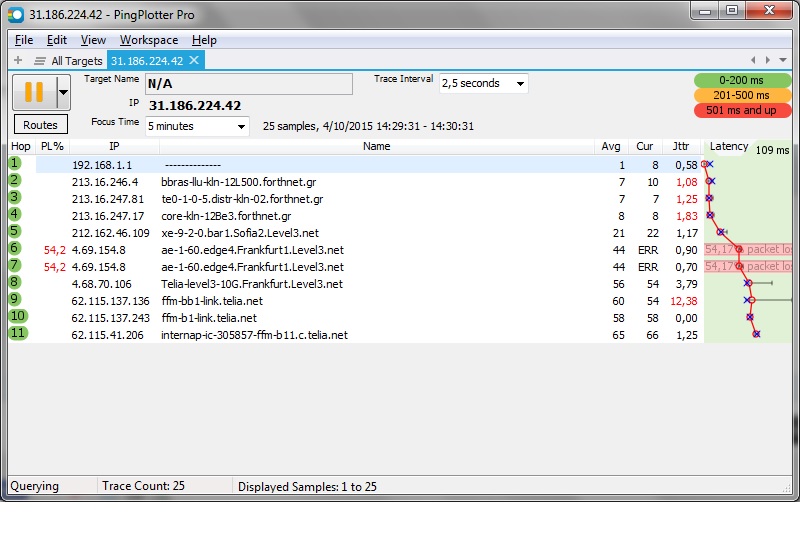
Task: Click Telia-level3-10G.Frankfurt.Level3.net hostname
Action: [x=252, y=284]
